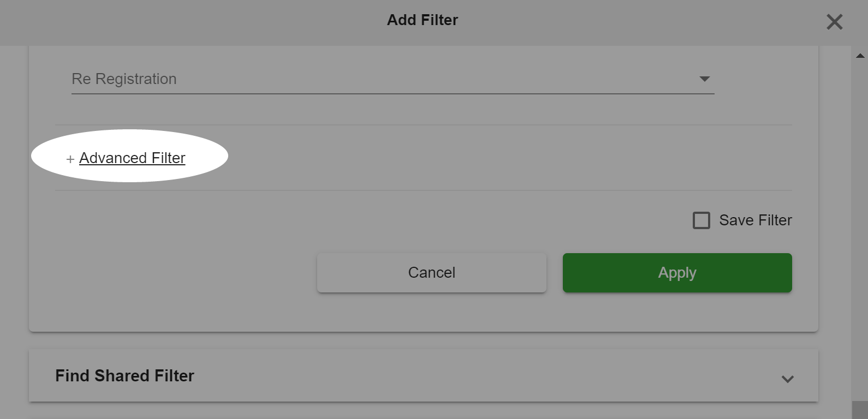Expand the Advanced Filter link
Viewport: 868px width, 419px height.
[132, 158]
